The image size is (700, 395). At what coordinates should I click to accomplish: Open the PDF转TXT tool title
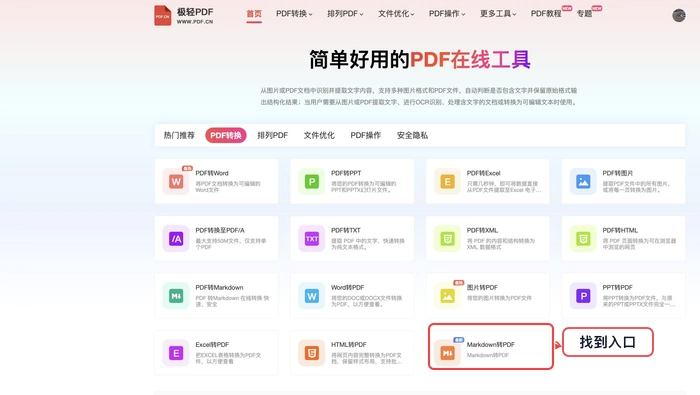pyautogui.click(x=346, y=230)
